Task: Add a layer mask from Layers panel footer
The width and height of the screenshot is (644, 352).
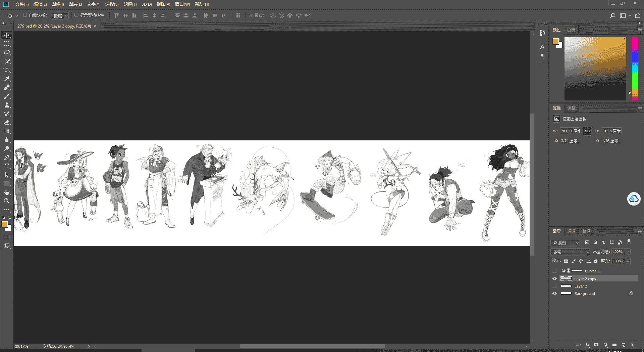Action: 596,345
